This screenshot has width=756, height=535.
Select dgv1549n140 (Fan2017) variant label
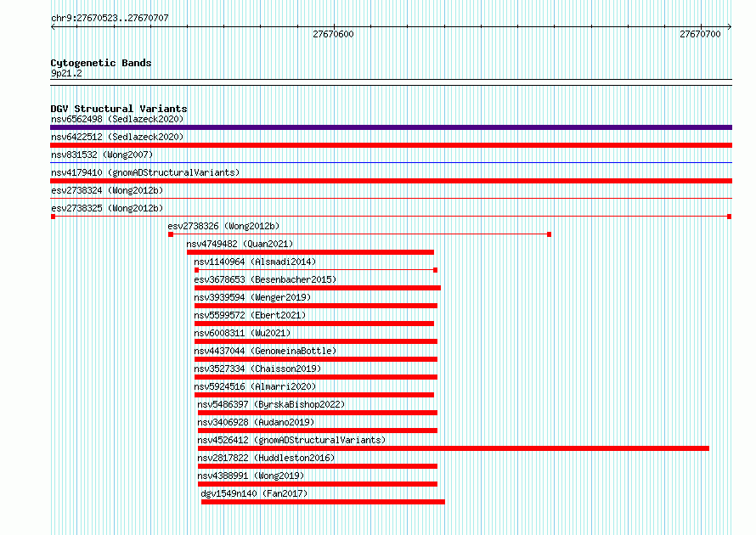[x=254, y=493]
